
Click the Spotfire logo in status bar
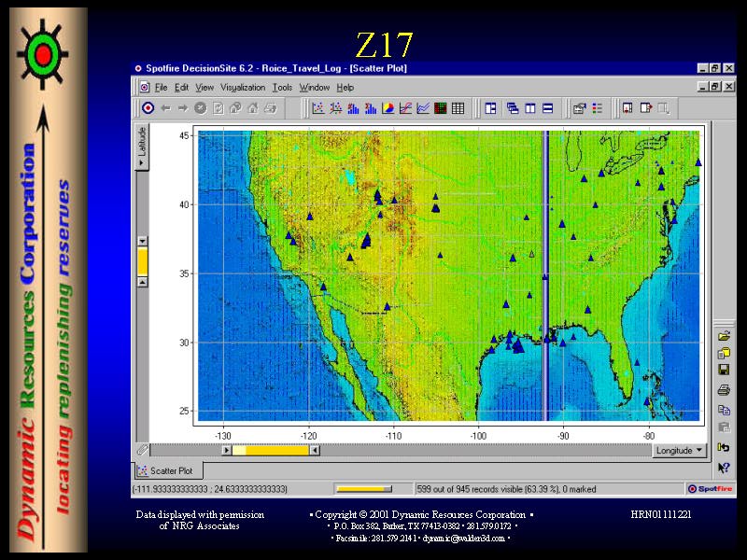pyautogui.click(x=710, y=488)
